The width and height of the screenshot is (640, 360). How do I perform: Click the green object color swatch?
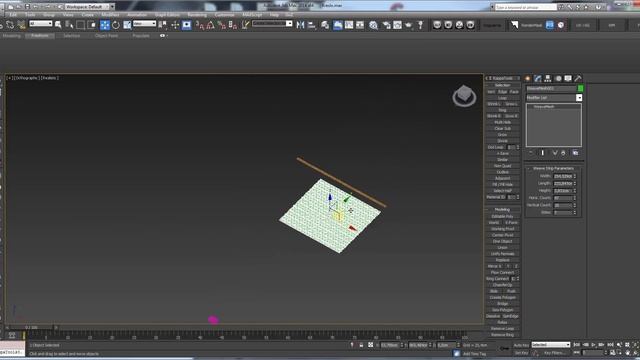tap(580, 89)
